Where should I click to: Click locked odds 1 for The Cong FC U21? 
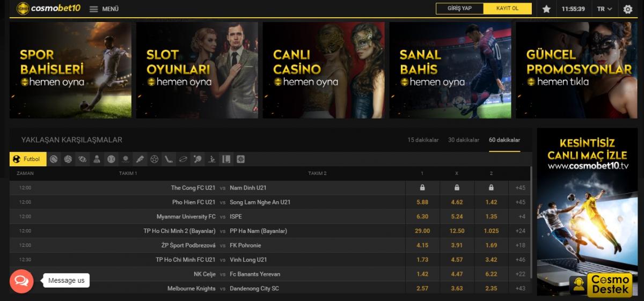[422, 188]
